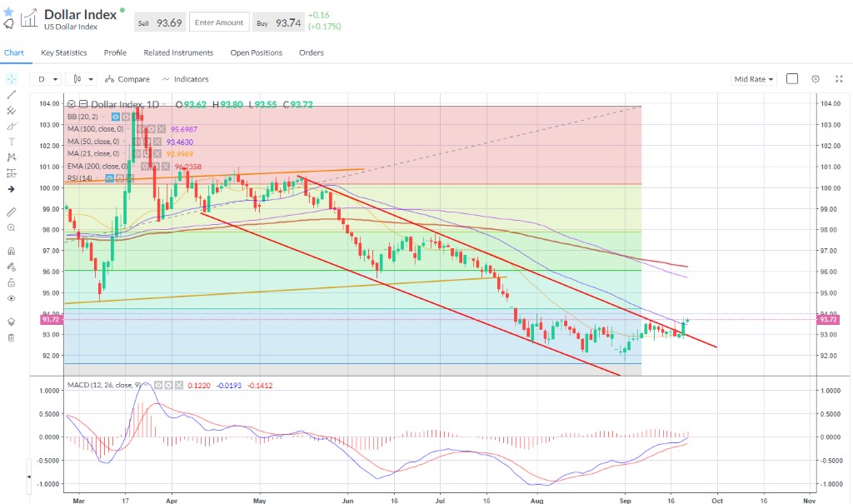Hide the MA (50, close, 0) indicator
This screenshot has width=853, height=504.
(137, 142)
